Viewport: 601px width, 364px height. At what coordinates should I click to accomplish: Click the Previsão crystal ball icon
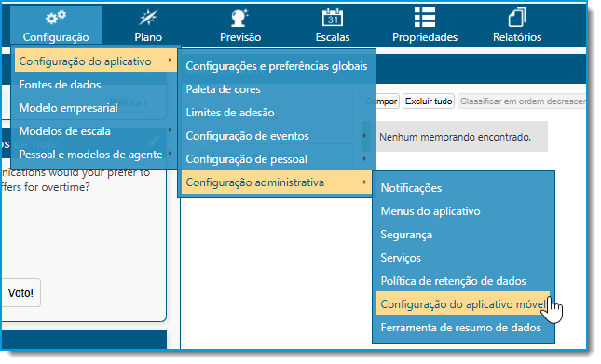coord(240,18)
